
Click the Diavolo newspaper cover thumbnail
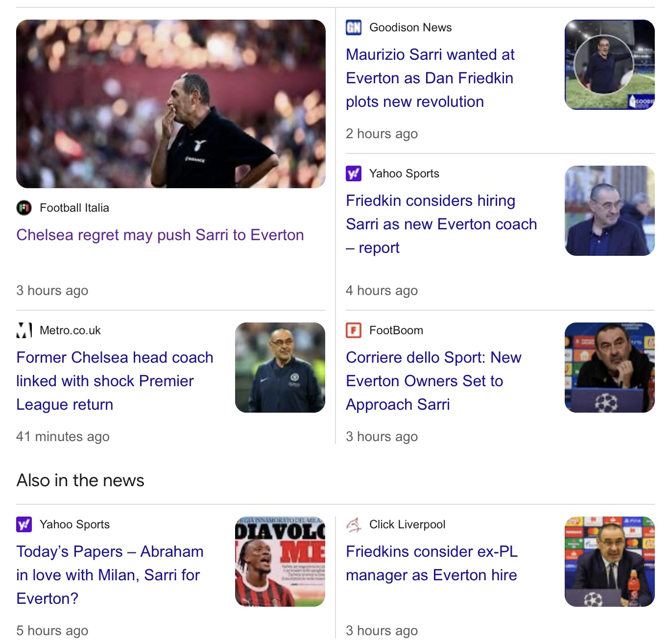tap(280, 562)
